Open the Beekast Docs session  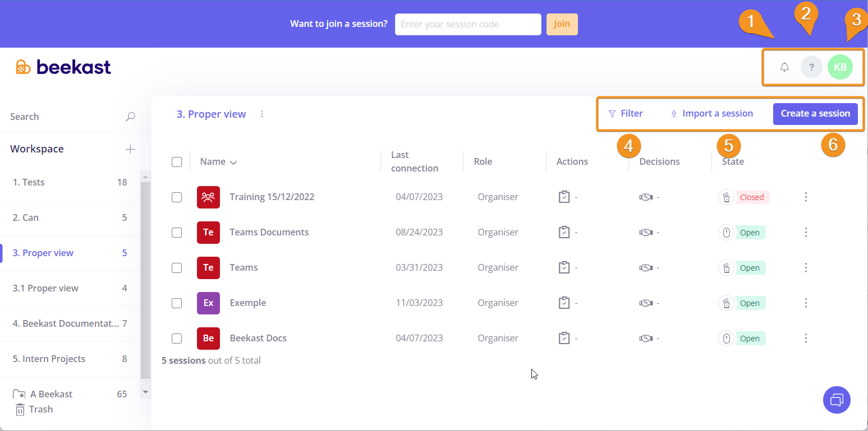click(258, 338)
